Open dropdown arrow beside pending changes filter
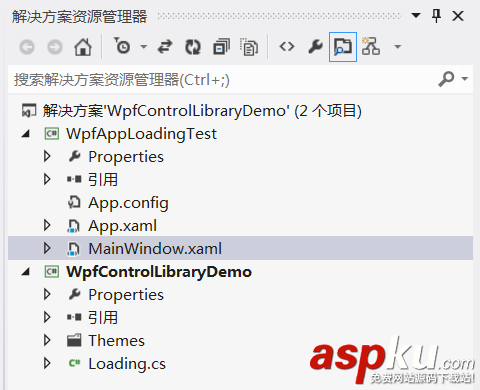The width and height of the screenshot is (480, 390). coord(143,47)
